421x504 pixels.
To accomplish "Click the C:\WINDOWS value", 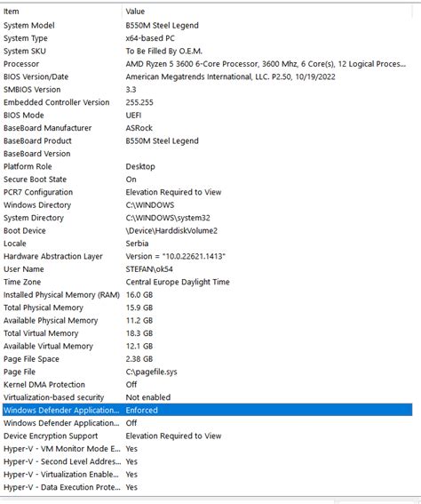I will click(150, 205).
